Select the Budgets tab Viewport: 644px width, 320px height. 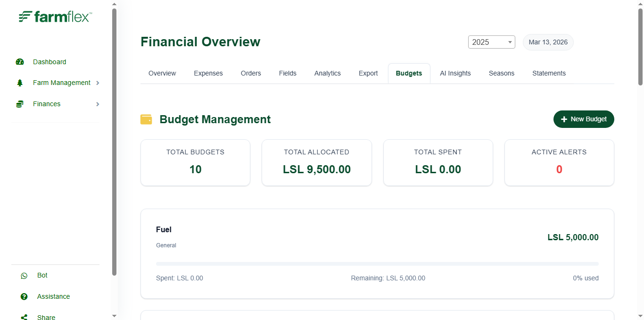pos(409,73)
